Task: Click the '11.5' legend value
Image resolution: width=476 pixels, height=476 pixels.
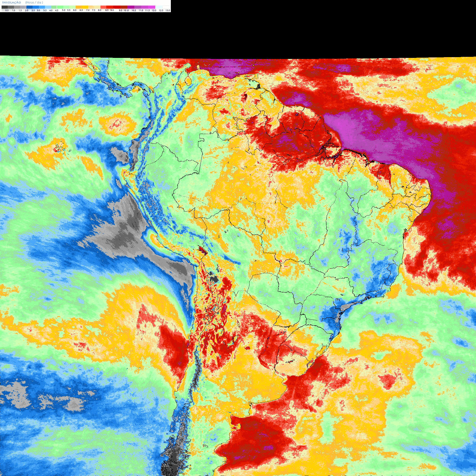Action: click(147, 10)
